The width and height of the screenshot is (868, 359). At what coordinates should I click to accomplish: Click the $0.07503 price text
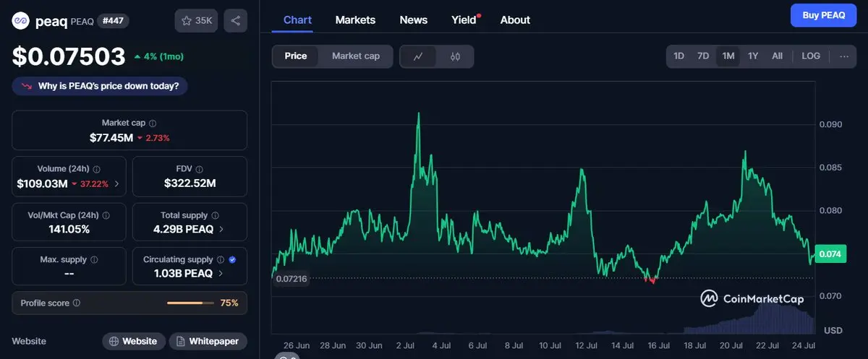(69, 57)
